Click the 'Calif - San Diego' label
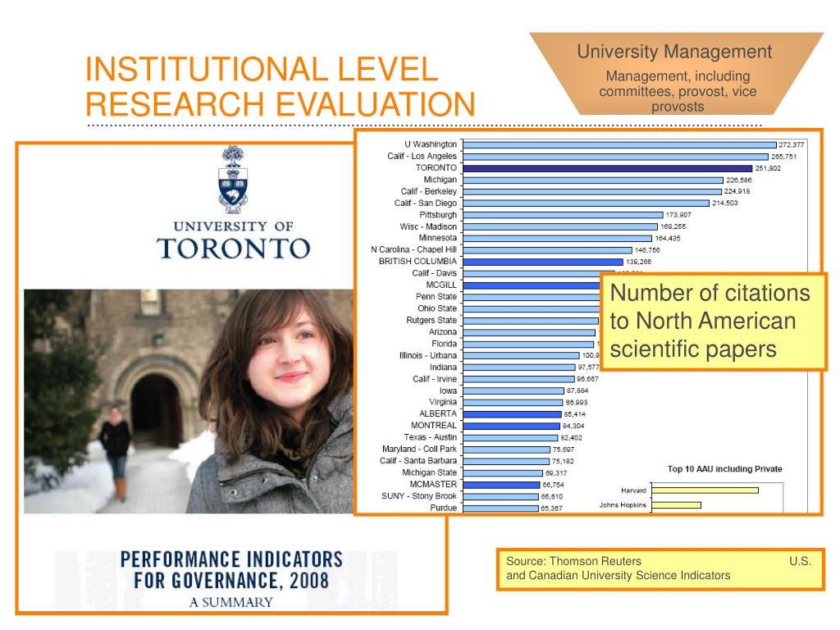Image resolution: width=840 pixels, height=630 pixels. click(426, 203)
